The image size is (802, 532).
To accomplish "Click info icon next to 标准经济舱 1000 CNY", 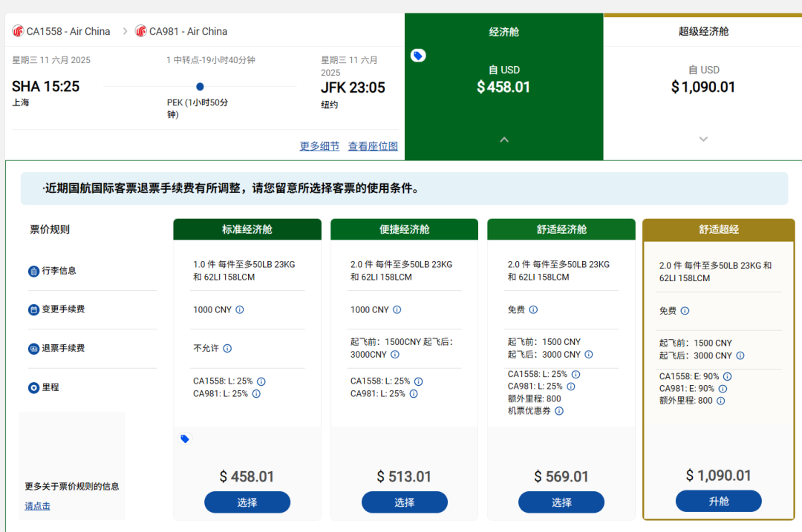I will point(240,310).
